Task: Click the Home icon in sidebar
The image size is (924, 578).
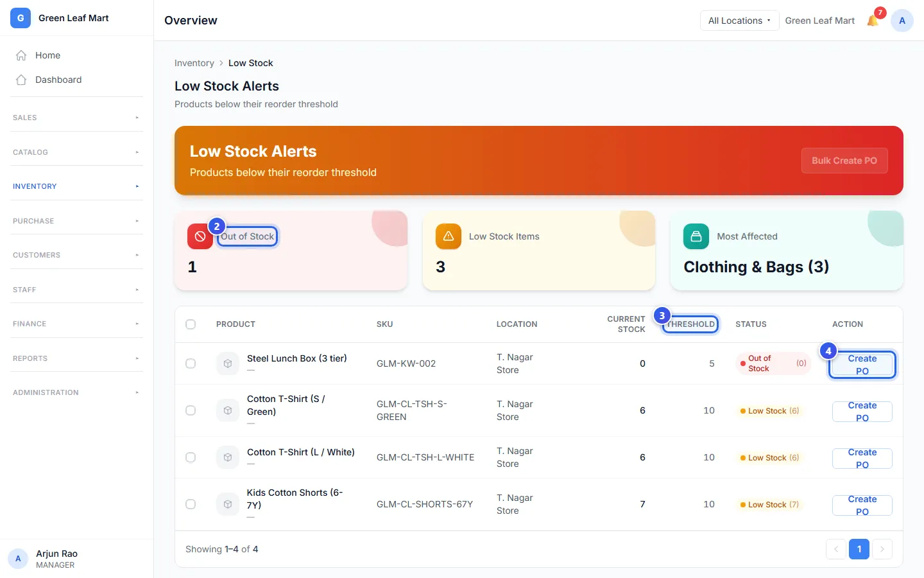Action: [x=21, y=55]
